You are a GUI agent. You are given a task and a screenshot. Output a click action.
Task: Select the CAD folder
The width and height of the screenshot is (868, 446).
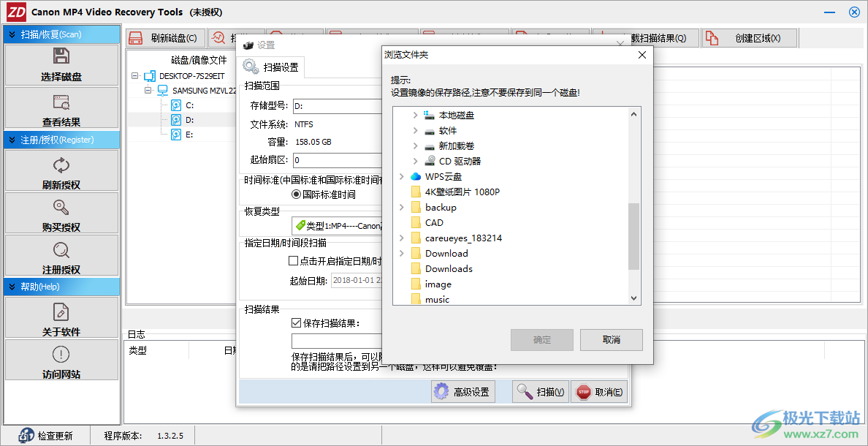(x=427, y=223)
